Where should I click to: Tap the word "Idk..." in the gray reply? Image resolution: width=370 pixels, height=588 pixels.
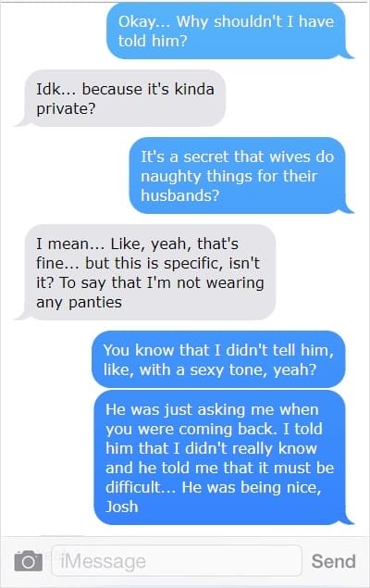tap(55, 89)
